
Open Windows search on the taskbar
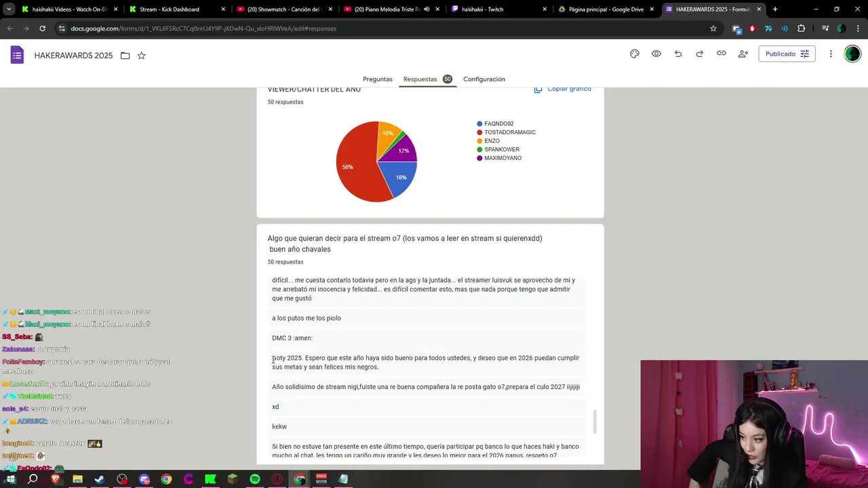click(33, 479)
